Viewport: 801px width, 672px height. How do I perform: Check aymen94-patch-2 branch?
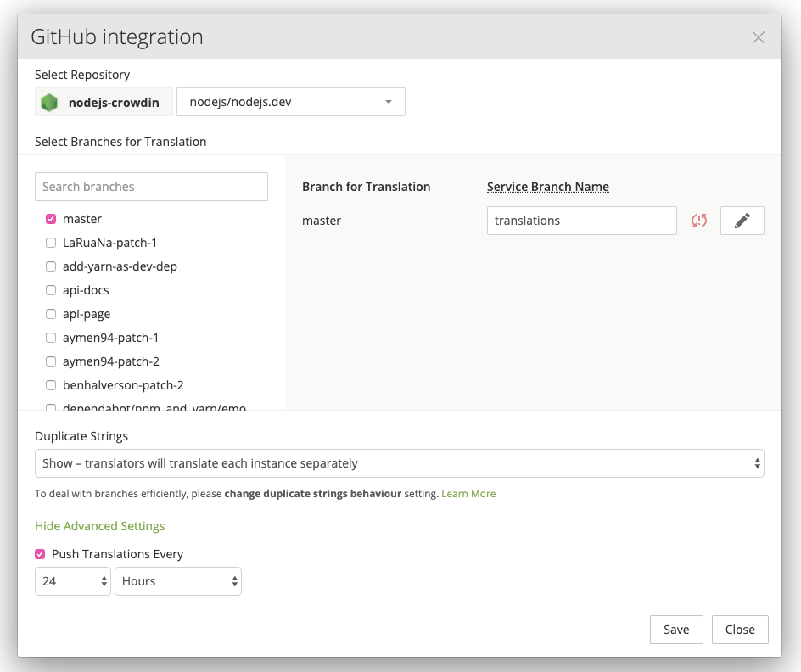51,361
